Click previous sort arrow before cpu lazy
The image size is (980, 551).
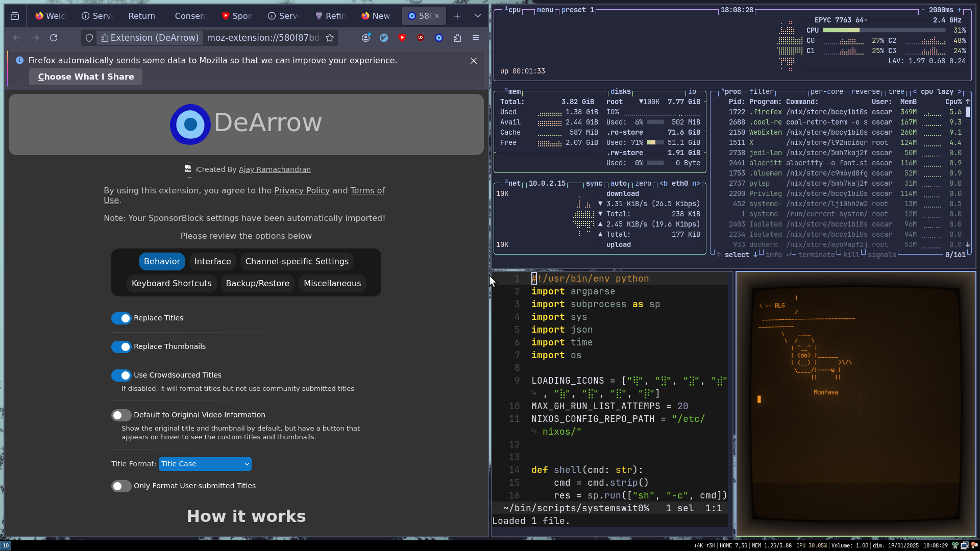[x=915, y=92]
